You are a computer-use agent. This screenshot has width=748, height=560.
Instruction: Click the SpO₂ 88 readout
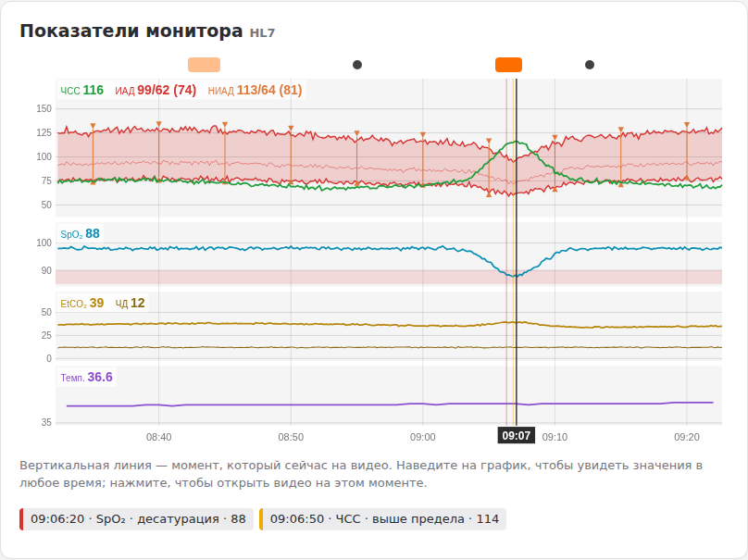(x=81, y=234)
